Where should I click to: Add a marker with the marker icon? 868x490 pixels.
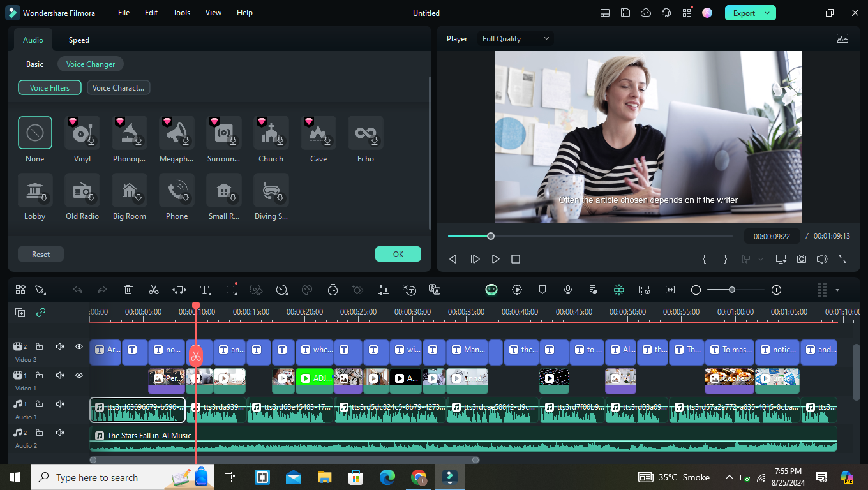[x=542, y=290]
